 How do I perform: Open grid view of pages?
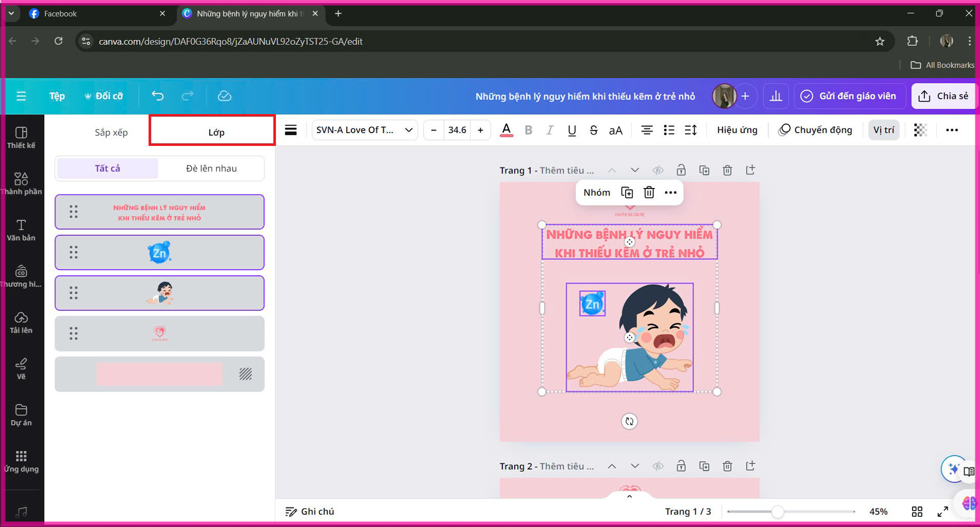click(917, 512)
